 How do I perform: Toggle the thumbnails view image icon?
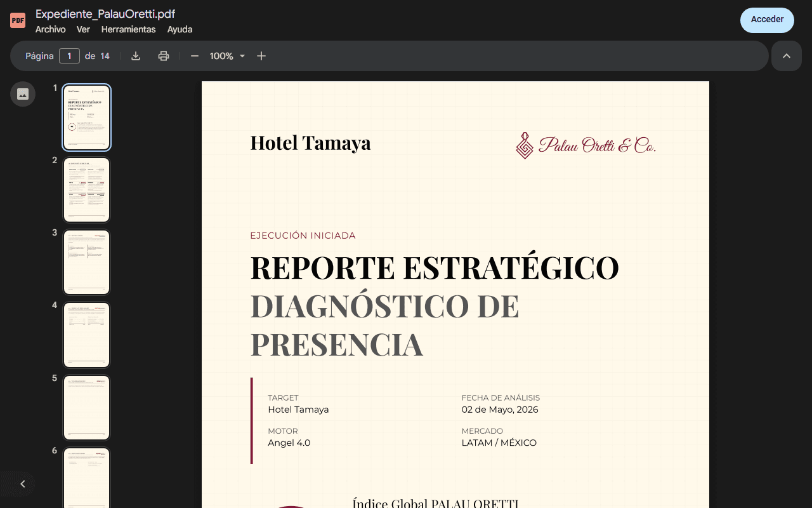coord(23,94)
